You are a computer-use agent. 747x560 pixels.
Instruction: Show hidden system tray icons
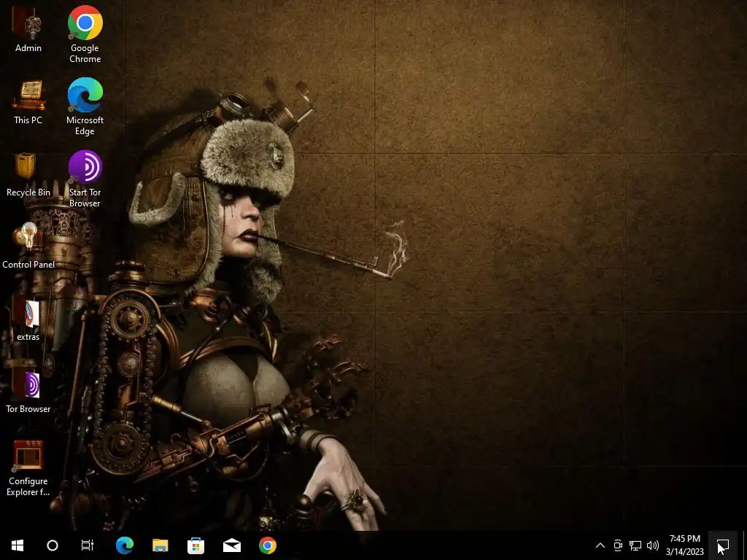point(600,545)
